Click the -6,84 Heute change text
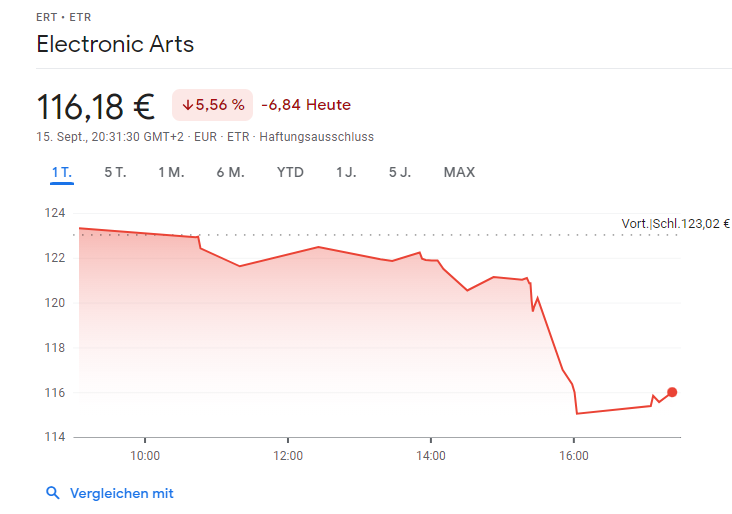This screenshot has width=732, height=514. (306, 105)
